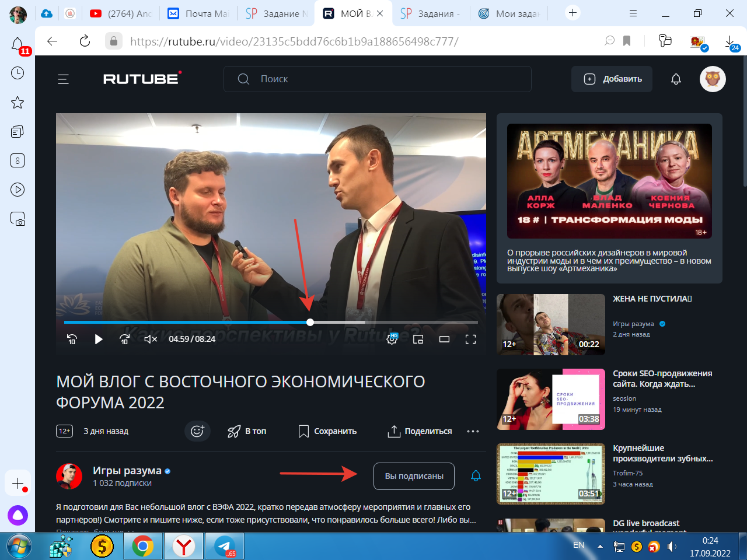Reload the page
Viewport: 747px width, 560px height.
tap(85, 41)
